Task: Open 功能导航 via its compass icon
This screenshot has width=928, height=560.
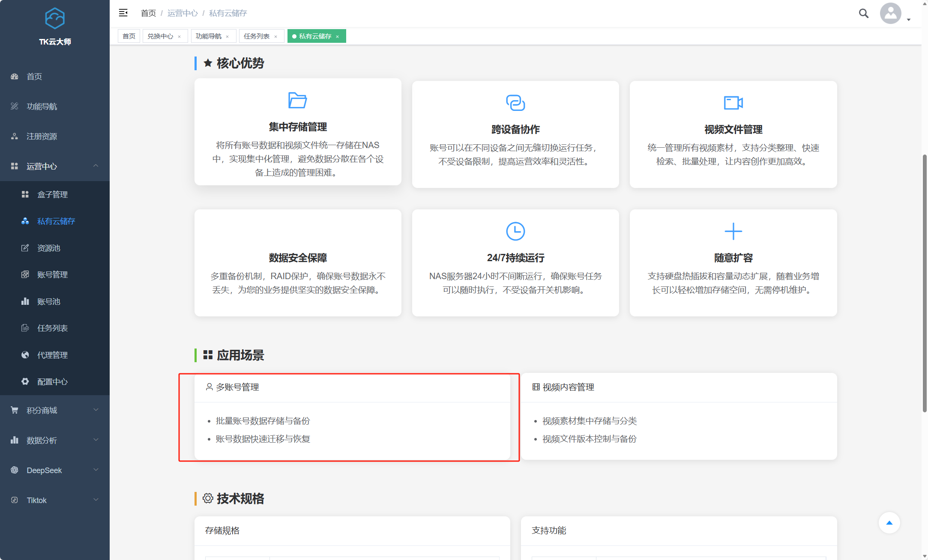Action: tap(15, 106)
